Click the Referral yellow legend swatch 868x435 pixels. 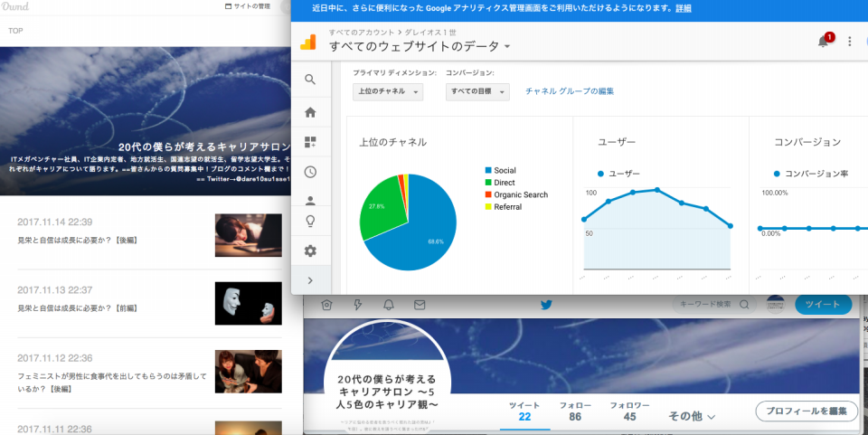(488, 207)
